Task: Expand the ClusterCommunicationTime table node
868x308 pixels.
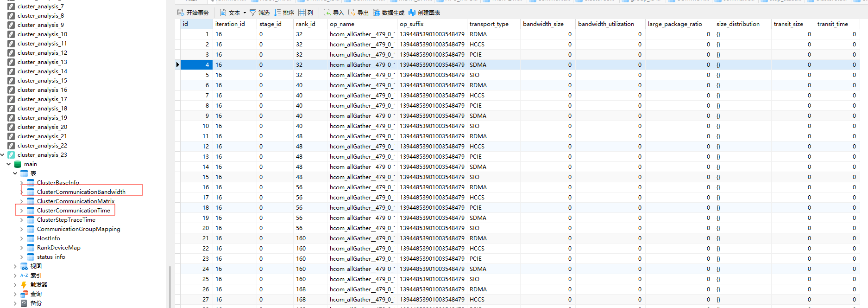Action: (x=21, y=211)
